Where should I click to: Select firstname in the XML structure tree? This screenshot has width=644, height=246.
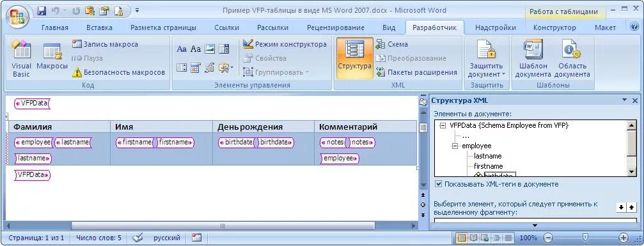coord(489,166)
